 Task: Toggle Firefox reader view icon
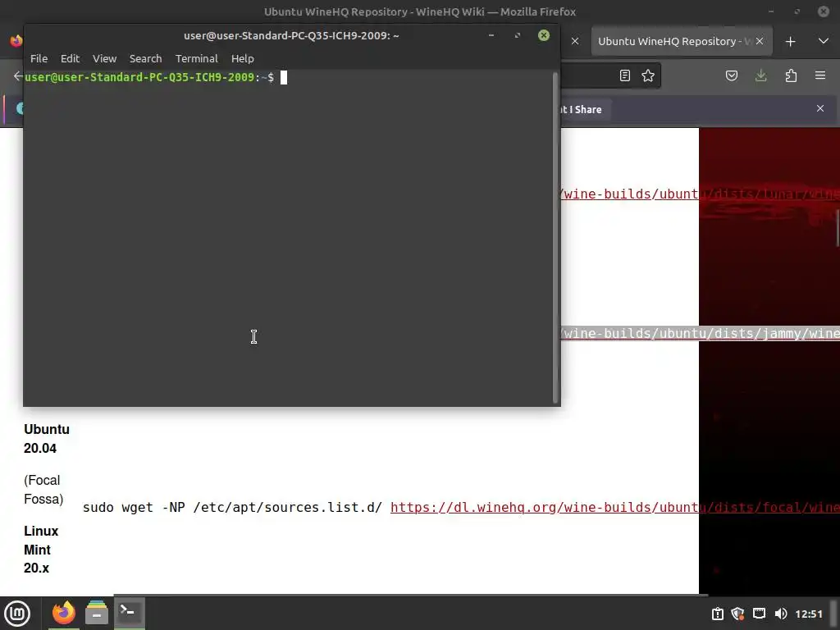point(624,75)
